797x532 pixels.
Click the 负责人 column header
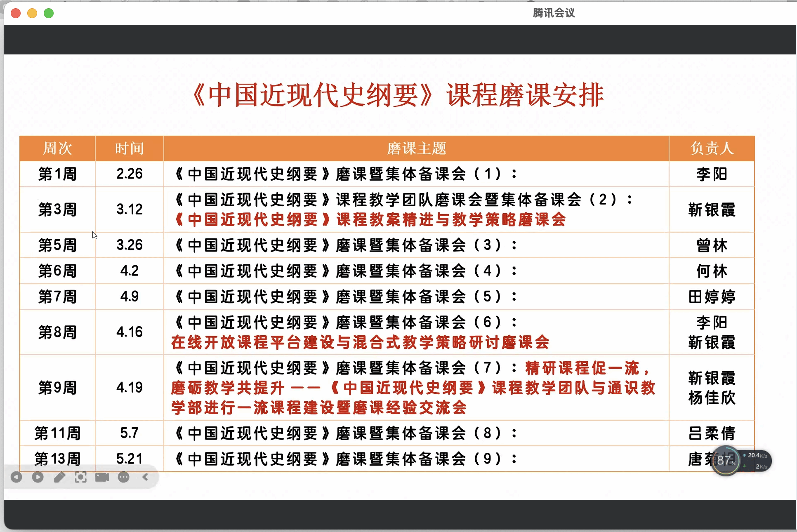tap(712, 148)
